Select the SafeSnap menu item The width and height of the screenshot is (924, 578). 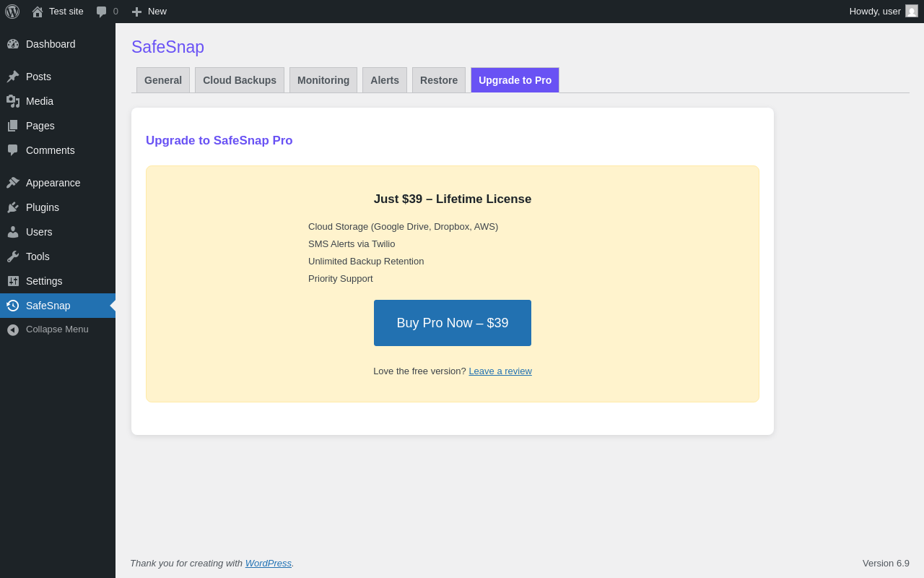[58, 306]
